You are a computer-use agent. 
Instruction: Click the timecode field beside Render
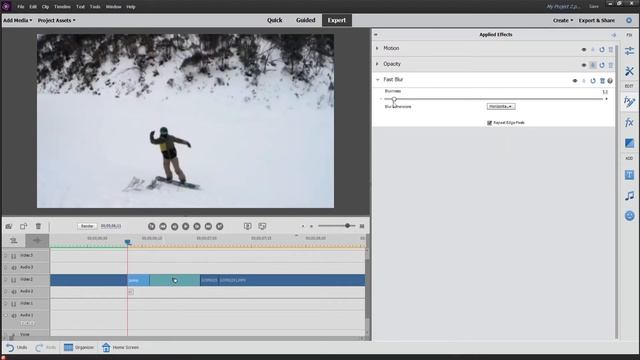point(111,226)
